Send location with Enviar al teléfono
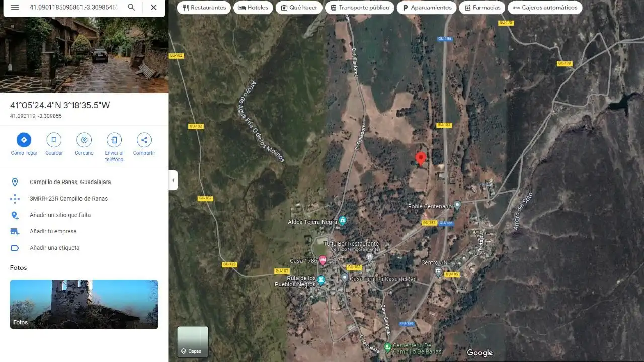This screenshot has height=362, width=644. click(114, 148)
